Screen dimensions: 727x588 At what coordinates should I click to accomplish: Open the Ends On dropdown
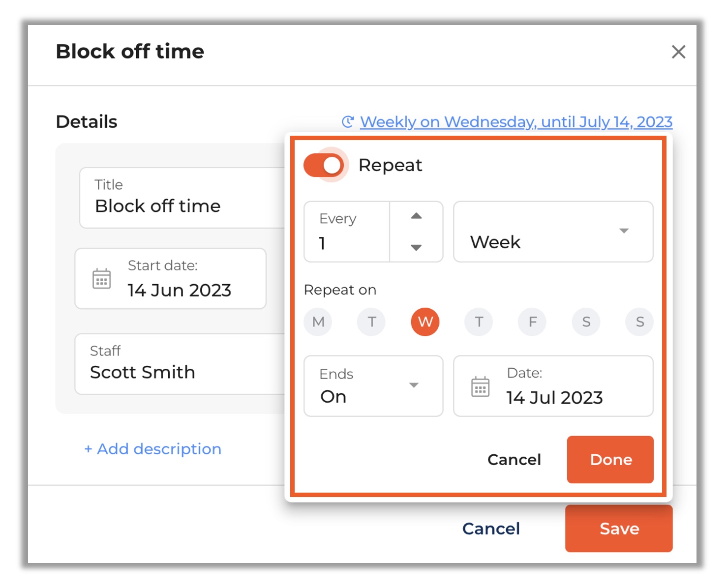coord(373,386)
